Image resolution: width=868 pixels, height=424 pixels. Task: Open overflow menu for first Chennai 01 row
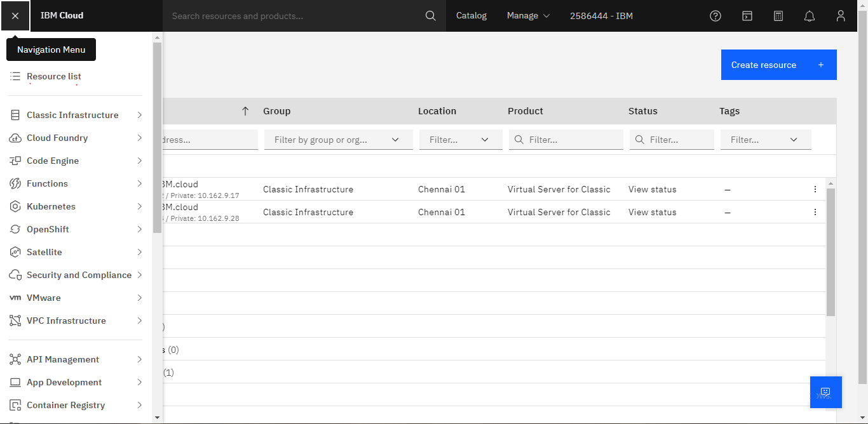click(x=815, y=189)
